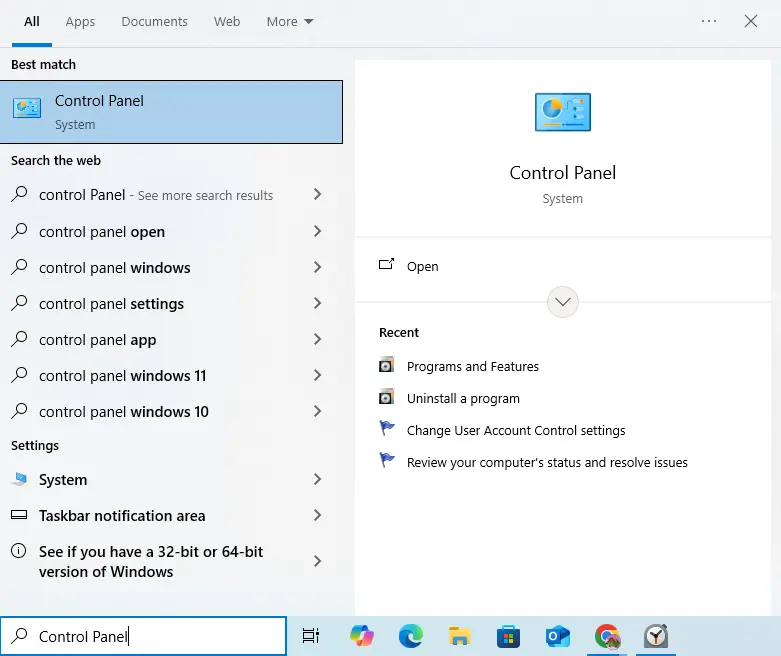
Task: Expand the chevron below the Open action
Action: click(563, 301)
